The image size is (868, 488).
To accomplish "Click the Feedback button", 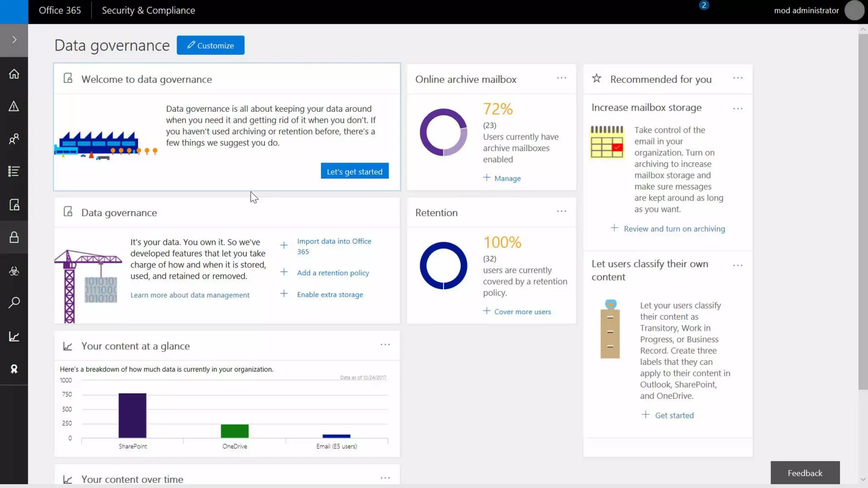I will click(805, 473).
